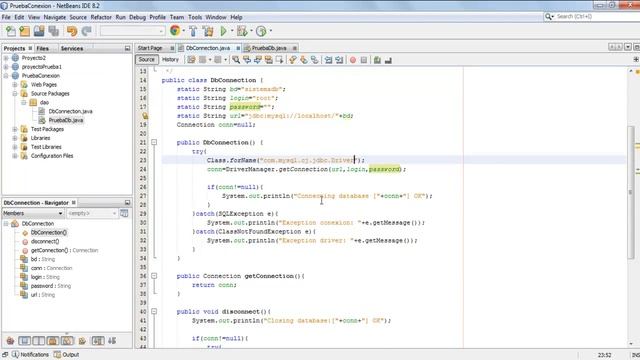Click the Save All toolbar icon
The image size is (640, 360).
point(53,31)
